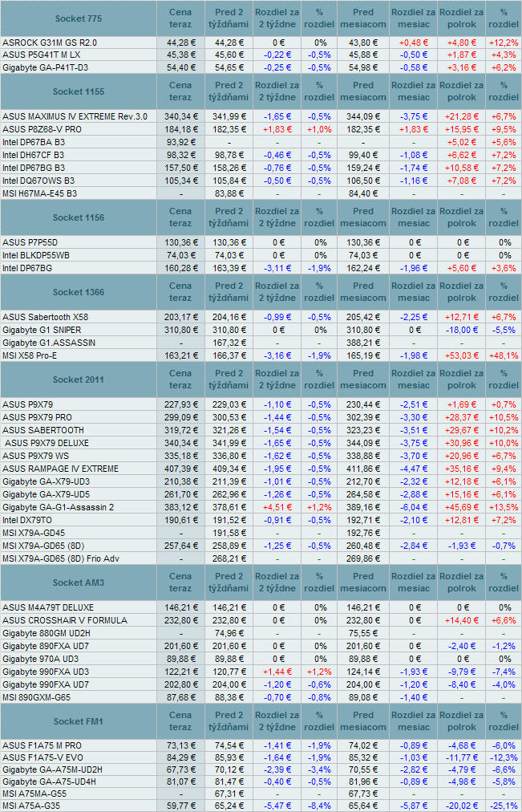Click Intel BLKDP55WB product name
Image resolution: width=522 pixels, height=812 pixels.
pyautogui.click(x=36, y=255)
